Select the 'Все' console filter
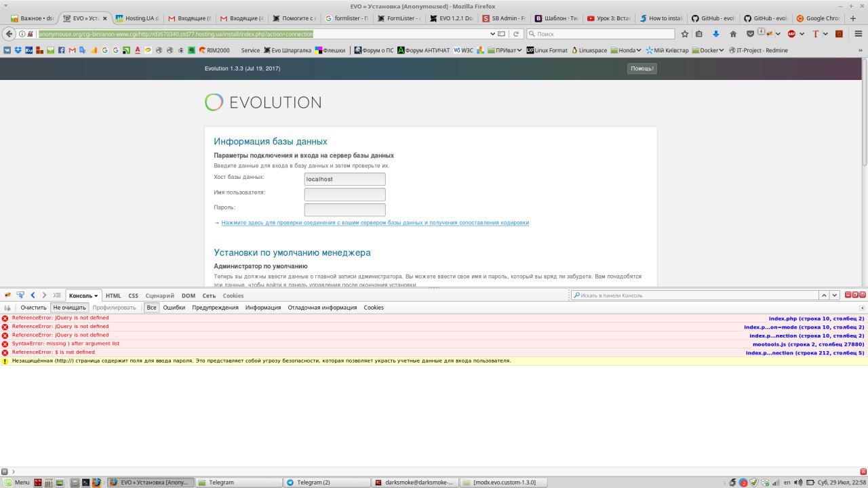 coord(151,308)
